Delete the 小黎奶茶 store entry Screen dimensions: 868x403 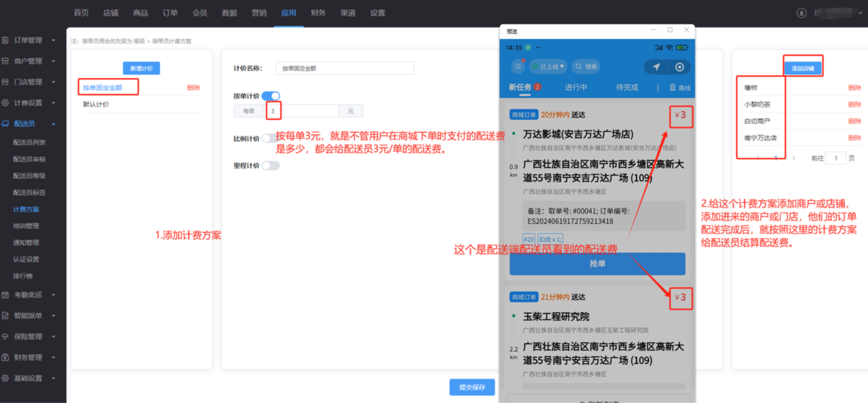pyautogui.click(x=854, y=104)
